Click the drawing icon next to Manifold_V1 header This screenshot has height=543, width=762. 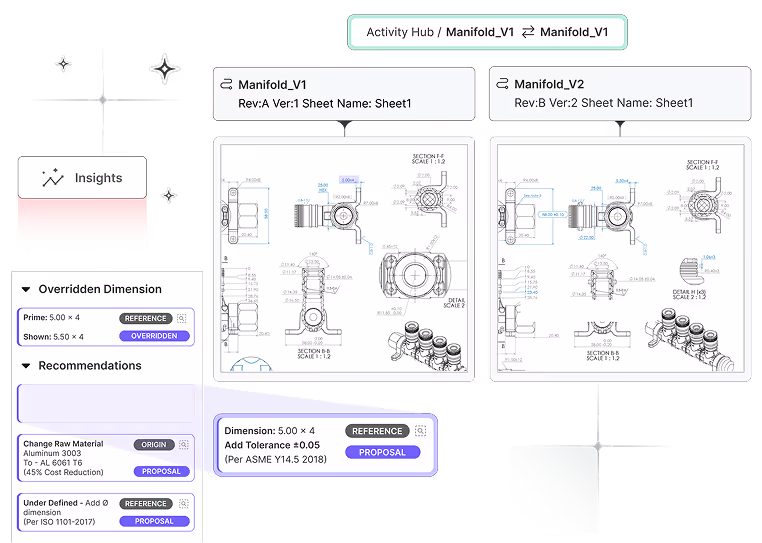(x=226, y=84)
